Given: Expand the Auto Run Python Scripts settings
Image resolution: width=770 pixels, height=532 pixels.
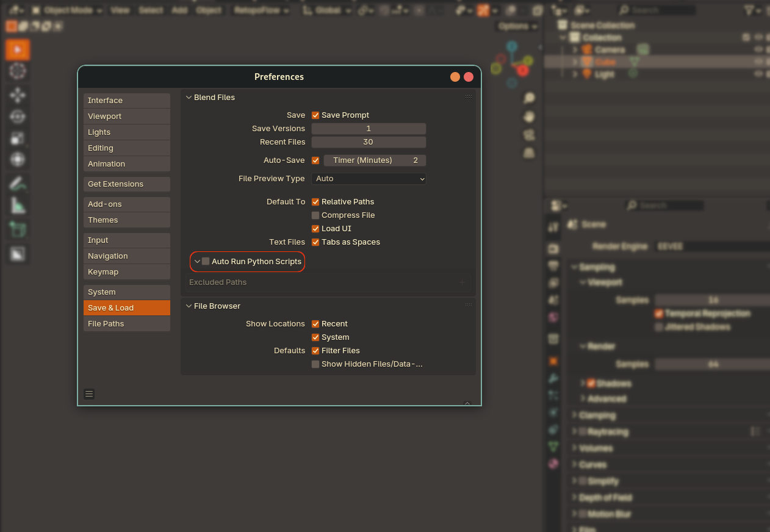Looking at the screenshot, I should (x=196, y=261).
